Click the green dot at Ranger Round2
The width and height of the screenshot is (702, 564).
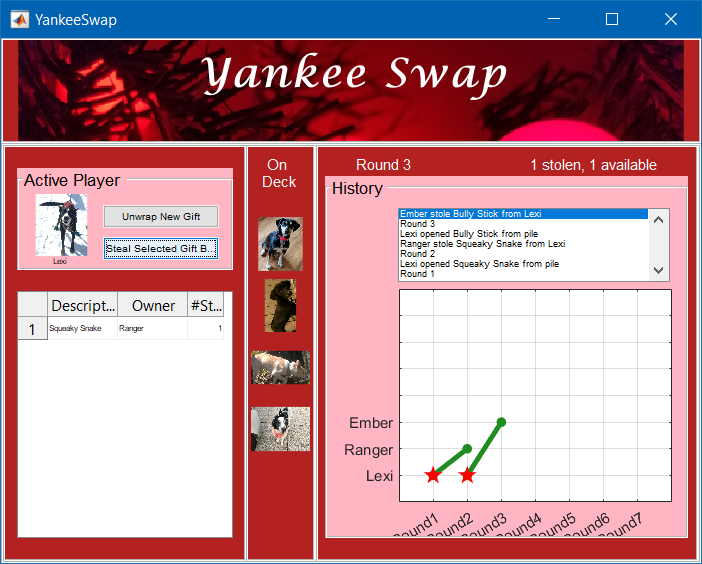point(467,449)
